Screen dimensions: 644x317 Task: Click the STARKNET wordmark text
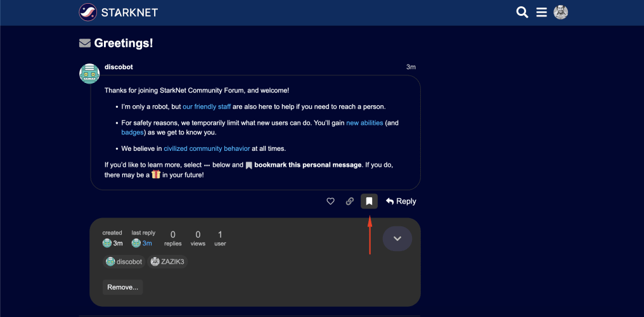[x=129, y=12]
